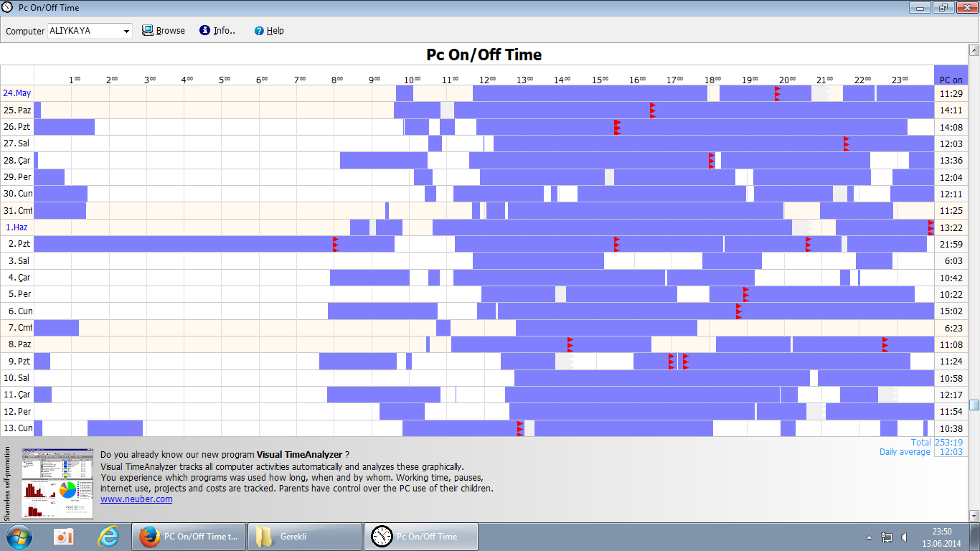Select the 1.Haz date row label

pyautogui.click(x=17, y=227)
